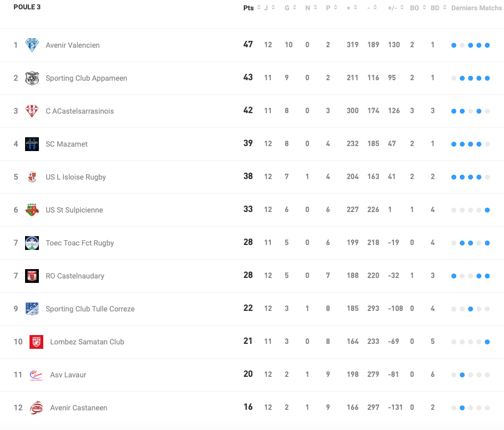Click the Toec Toac Fct Rugby logo
The width and height of the screenshot is (504, 430).
pyautogui.click(x=31, y=243)
